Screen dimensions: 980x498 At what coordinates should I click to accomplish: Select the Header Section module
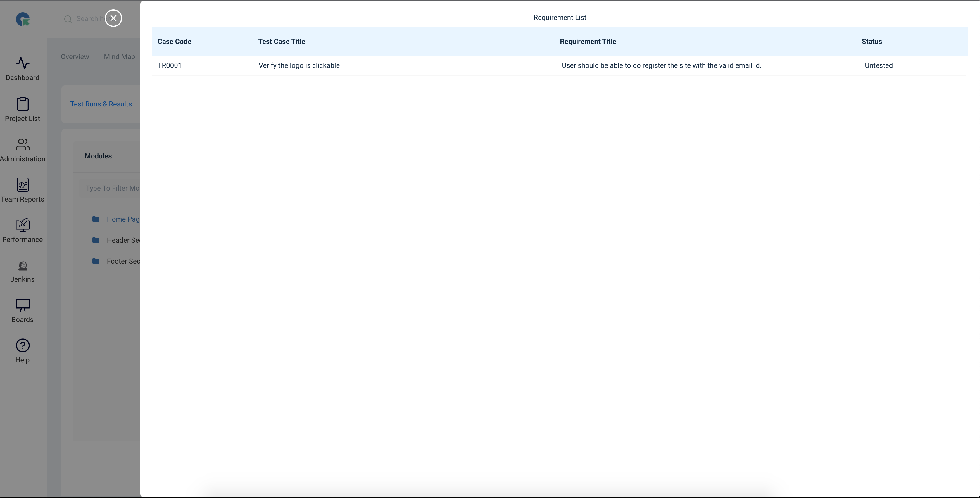pos(123,240)
